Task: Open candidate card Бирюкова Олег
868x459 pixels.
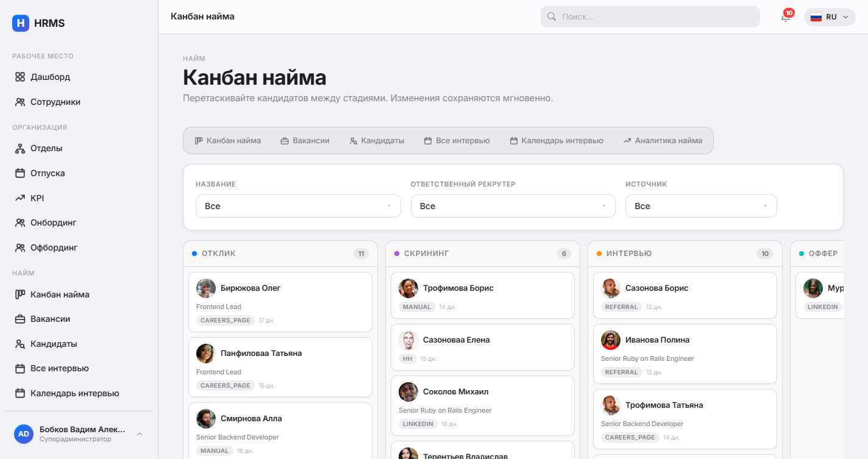Action: (280, 302)
